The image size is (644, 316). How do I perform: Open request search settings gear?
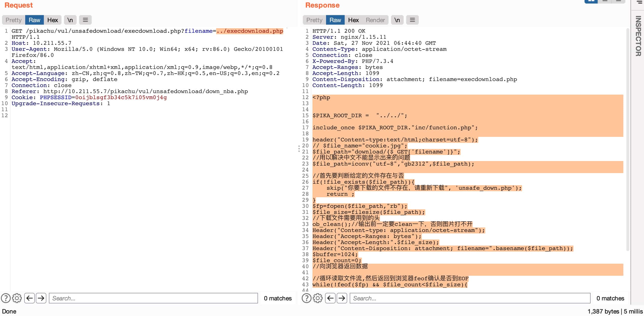(x=17, y=298)
